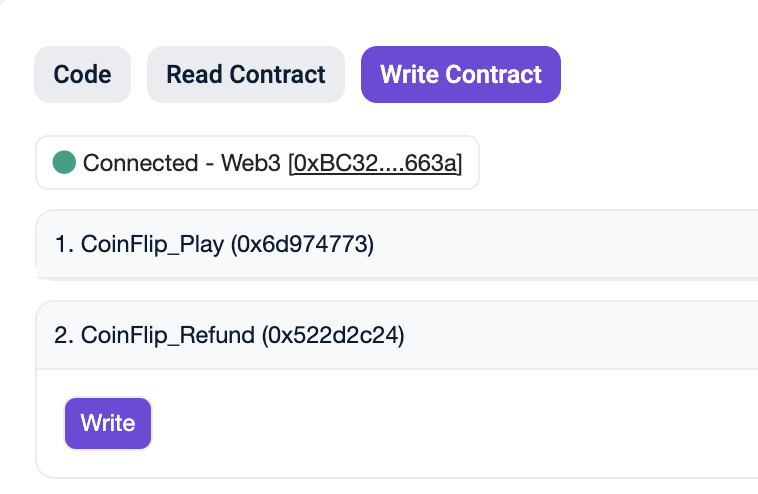Select the Write Contract tab
The height and width of the screenshot is (494, 758).
coord(461,75)
